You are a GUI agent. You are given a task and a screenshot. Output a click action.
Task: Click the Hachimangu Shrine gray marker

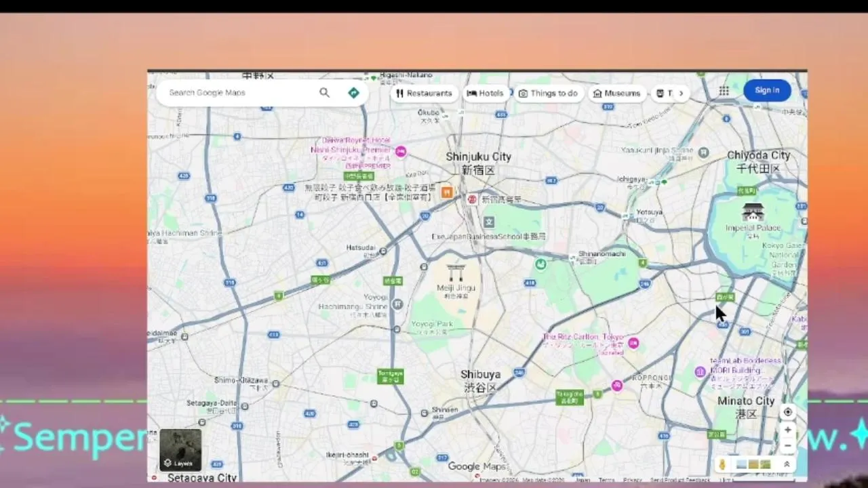(397, 304)
